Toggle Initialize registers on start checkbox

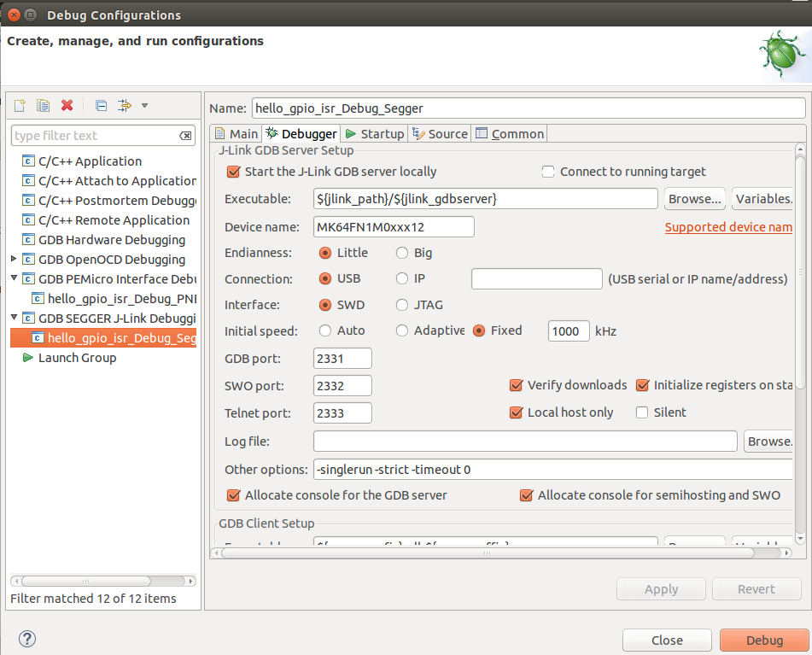[642, 384]
